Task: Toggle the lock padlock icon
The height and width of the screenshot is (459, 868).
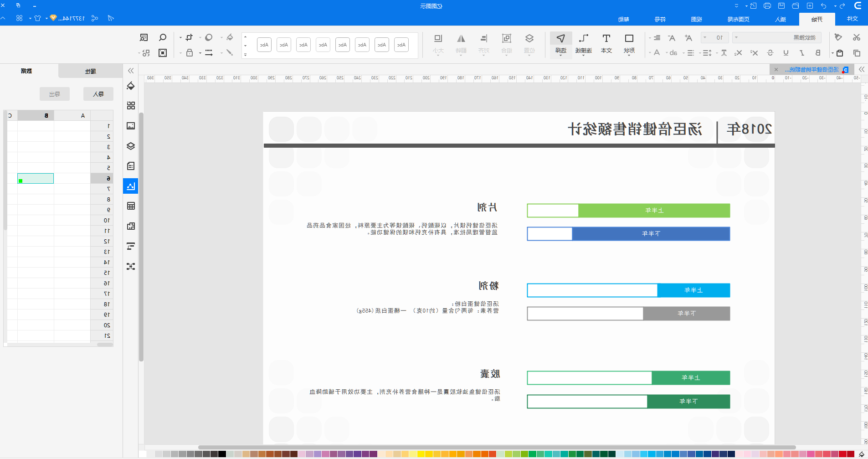Action: 190,53
